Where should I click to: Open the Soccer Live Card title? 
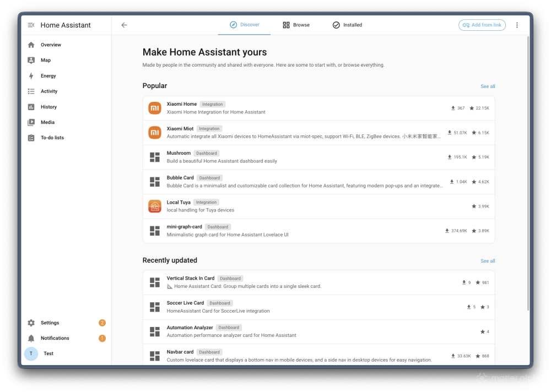[185, 303]
